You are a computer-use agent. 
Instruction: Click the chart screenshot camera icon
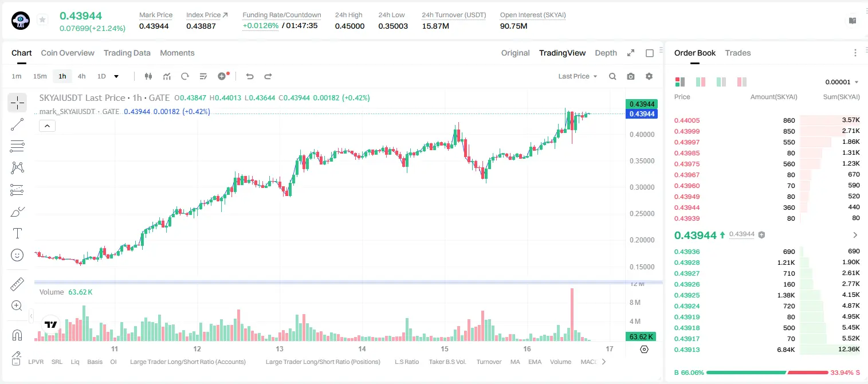(x=631, y=76)
